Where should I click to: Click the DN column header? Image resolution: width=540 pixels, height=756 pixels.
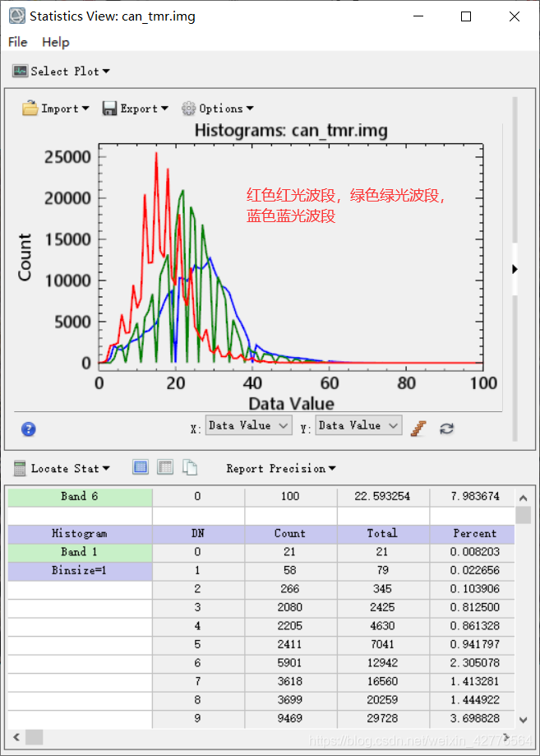pos(198,534)
